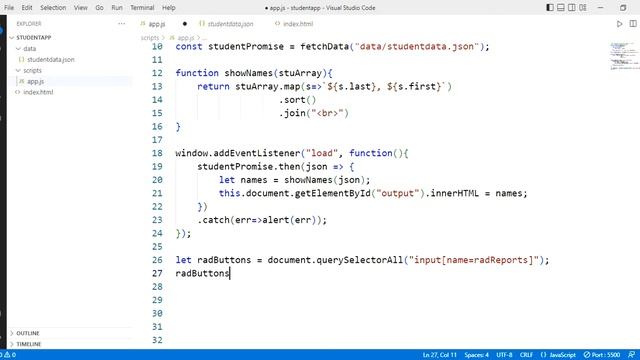Click the word showNames on line 12

tap(249, 73)
